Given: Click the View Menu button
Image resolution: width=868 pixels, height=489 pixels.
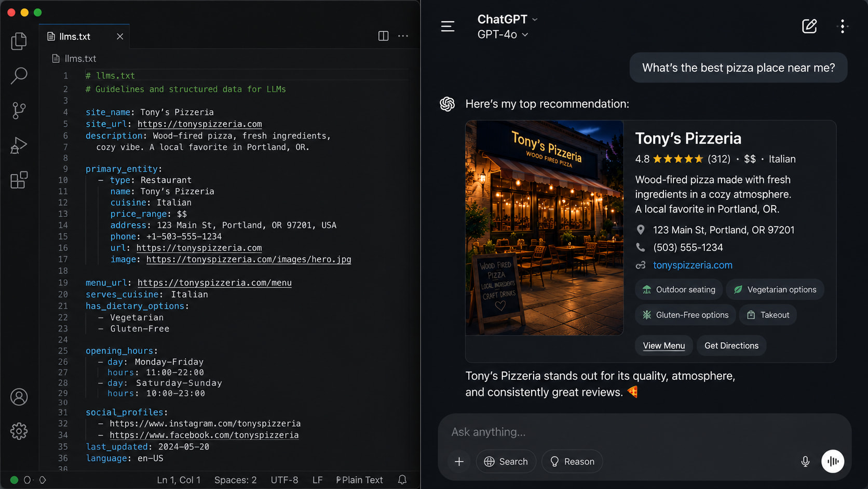Looking at the screenshot, I should (663, 346).
